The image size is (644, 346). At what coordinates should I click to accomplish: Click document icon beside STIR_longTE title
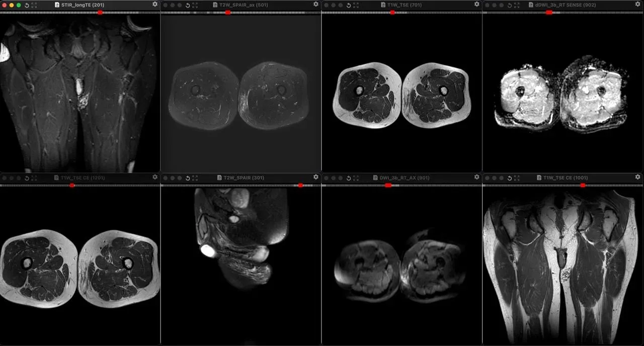pos(57,5)
